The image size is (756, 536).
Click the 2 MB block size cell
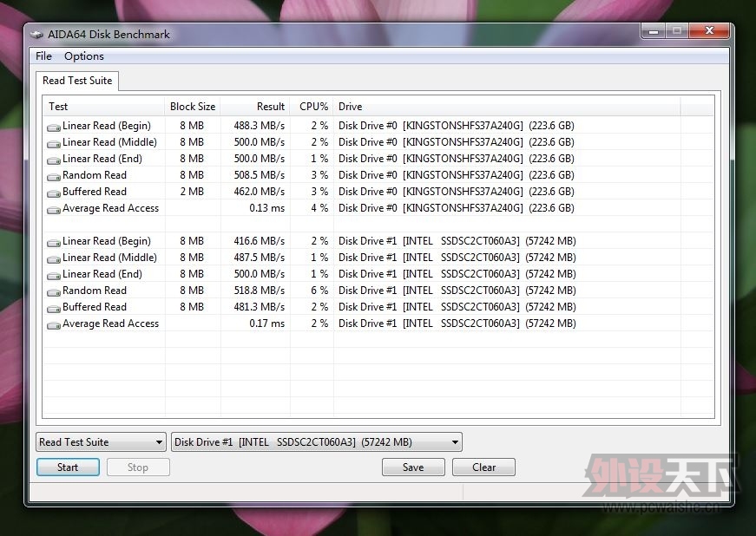click(192, 192)
